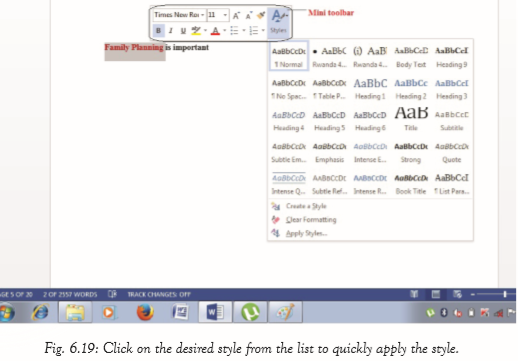
Task: Apply the Subtle Reference style
Action: click(329, 184)
